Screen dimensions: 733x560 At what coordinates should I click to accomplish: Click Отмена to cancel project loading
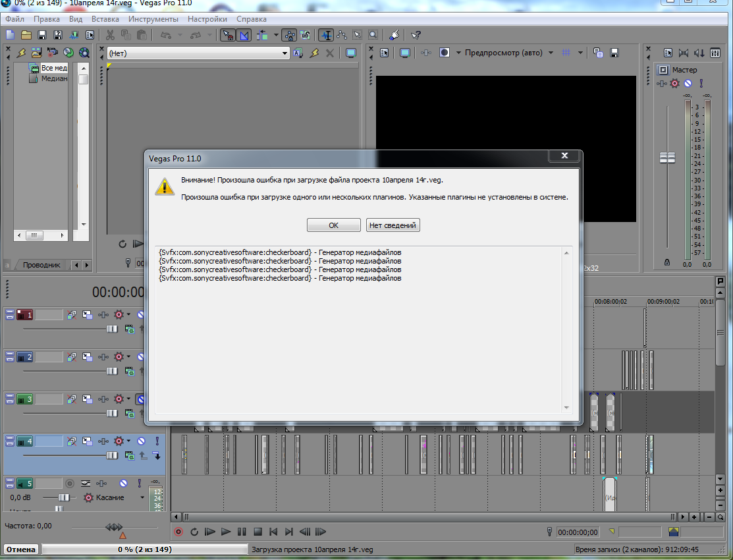pyautogui.click(x=21, y=549)
